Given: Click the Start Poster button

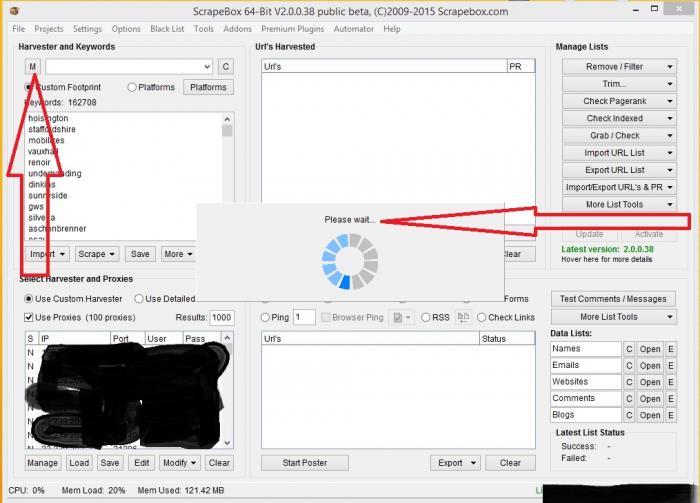Looking at the screenshot, I should pos(305,463).
